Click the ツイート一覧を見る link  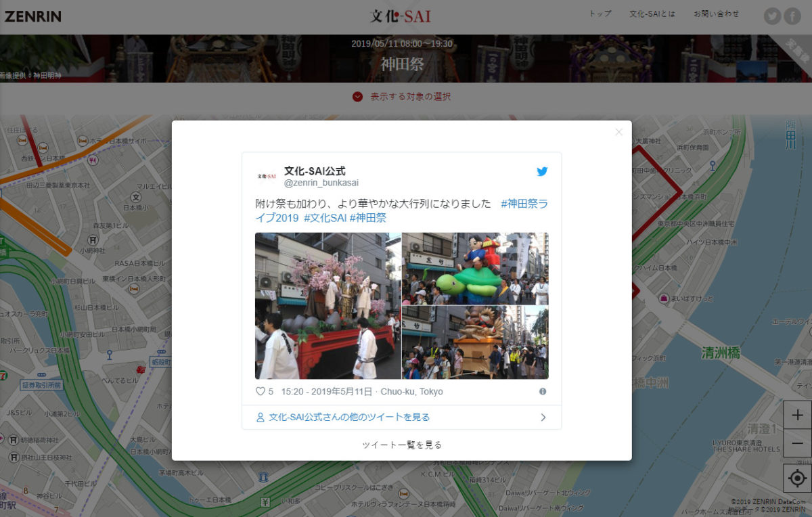click(x=402, y=445)
